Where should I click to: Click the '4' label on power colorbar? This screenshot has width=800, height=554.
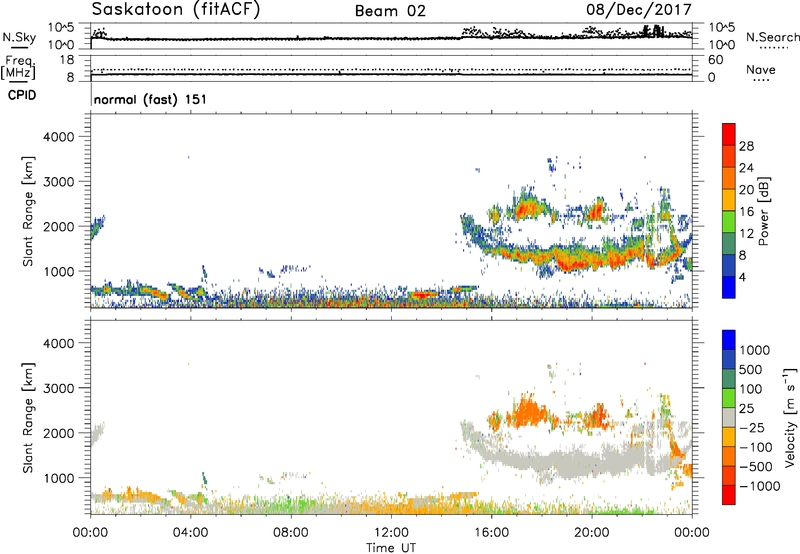pos(742,277)
